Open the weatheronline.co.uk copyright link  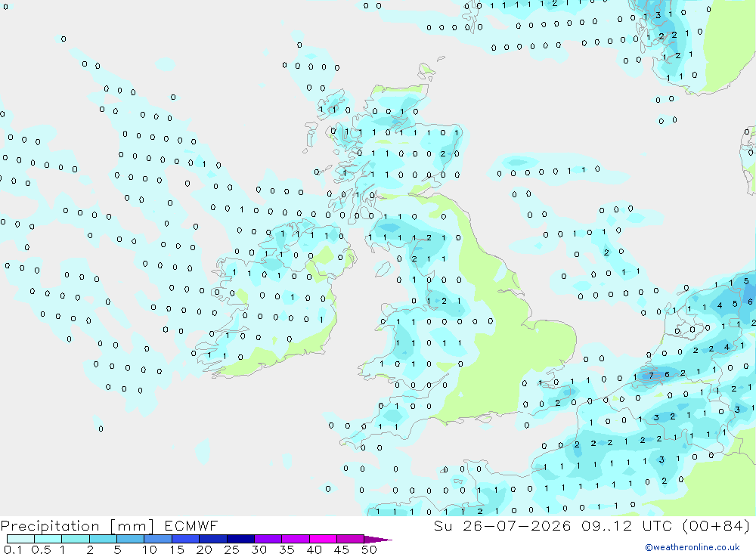[x=692, y=547]
